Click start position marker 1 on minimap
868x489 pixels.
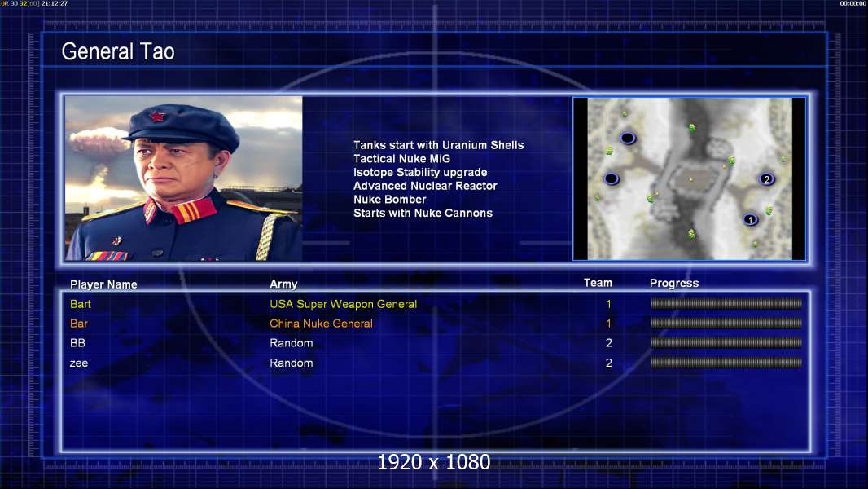click(x=750, y=220)
